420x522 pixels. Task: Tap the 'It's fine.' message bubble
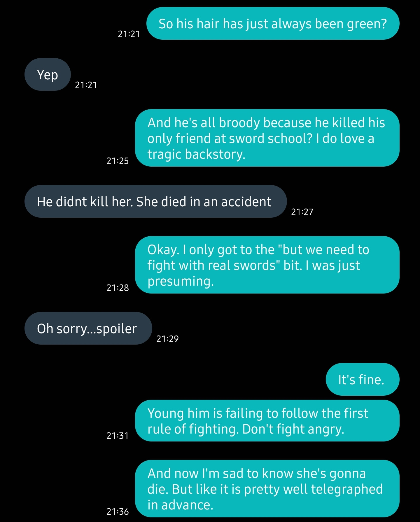tap(362, 379)
